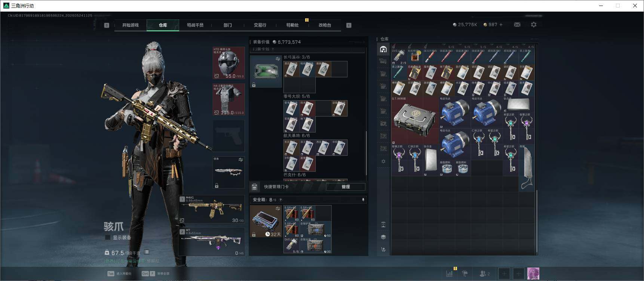Image resolution: width=644 pixels, height=281 pixels.
Task: Click the 25,776K currency balance
Action: (465, 25)
